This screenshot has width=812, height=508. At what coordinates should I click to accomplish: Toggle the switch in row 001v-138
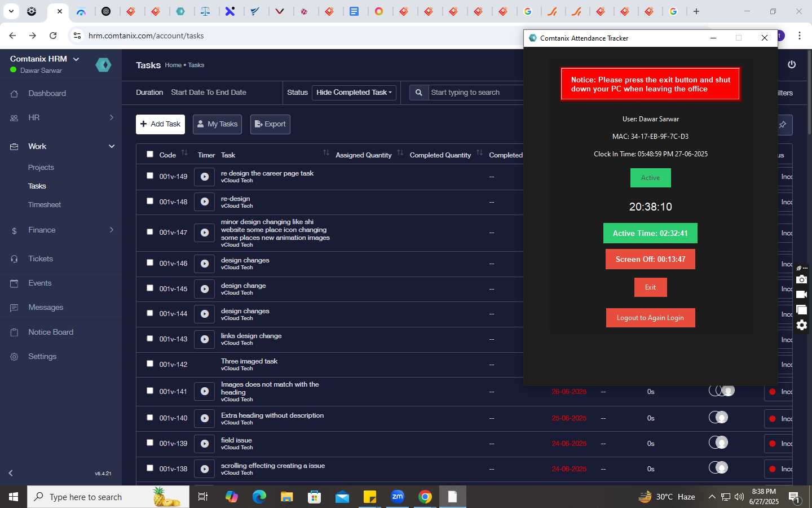[718, 468]
